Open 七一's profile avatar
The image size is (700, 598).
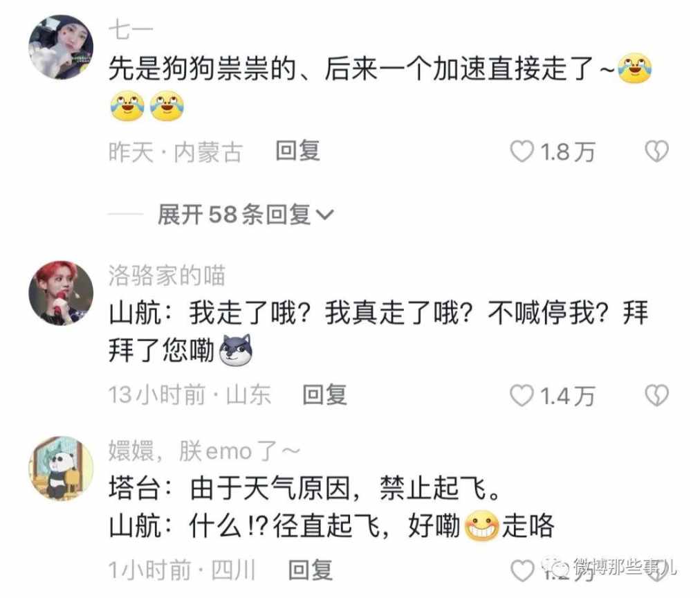click(x=61, y=47)
